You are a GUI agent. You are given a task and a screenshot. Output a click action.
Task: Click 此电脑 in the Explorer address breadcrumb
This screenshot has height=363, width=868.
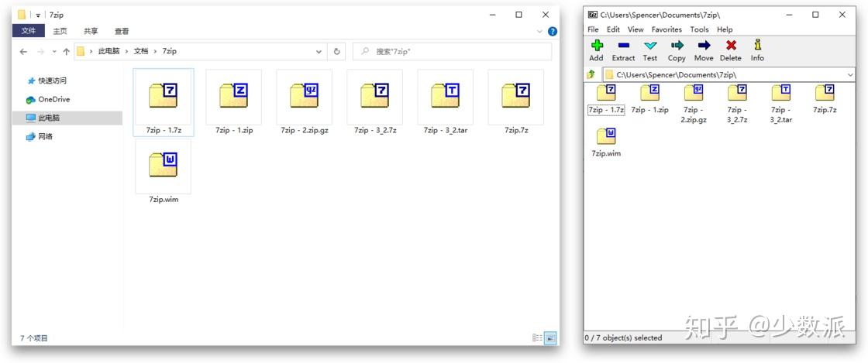pos(109,51)
